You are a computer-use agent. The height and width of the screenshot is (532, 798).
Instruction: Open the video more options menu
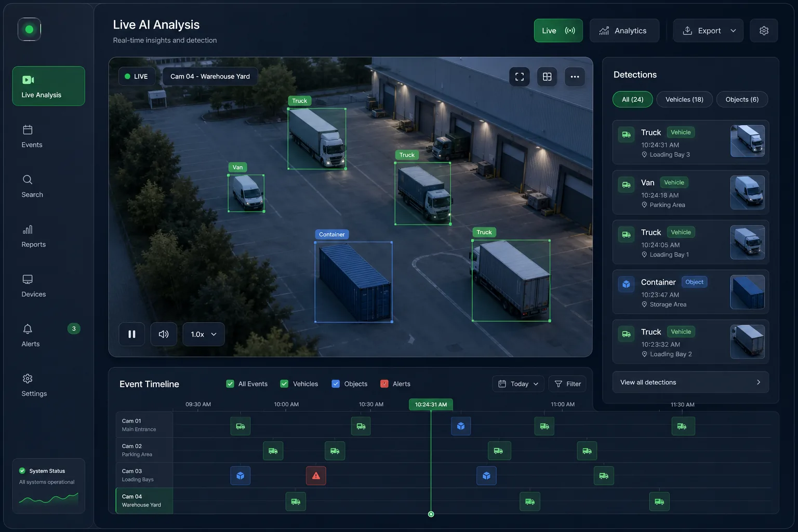coord(575,76)
